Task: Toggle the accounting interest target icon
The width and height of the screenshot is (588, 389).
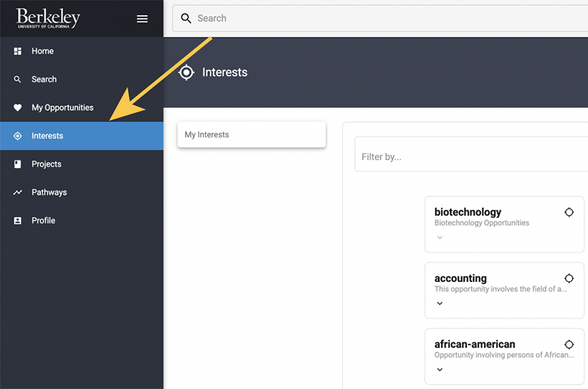Action: click(569, 278)
